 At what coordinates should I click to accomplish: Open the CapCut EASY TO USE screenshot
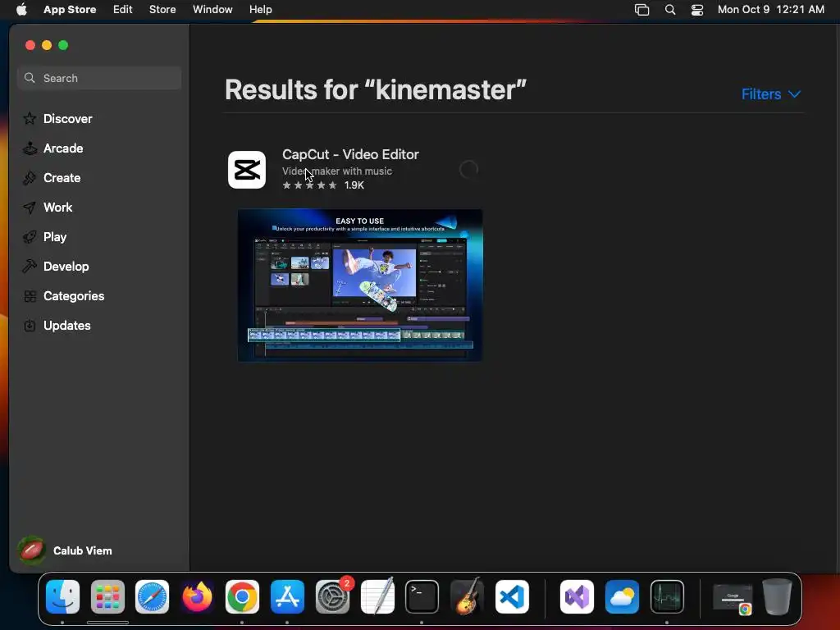click(360, 285)
